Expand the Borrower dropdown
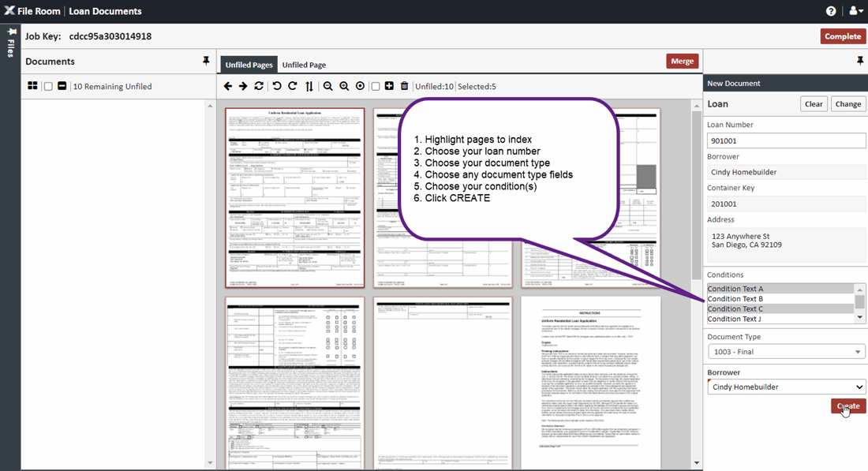 pos(786,387)
